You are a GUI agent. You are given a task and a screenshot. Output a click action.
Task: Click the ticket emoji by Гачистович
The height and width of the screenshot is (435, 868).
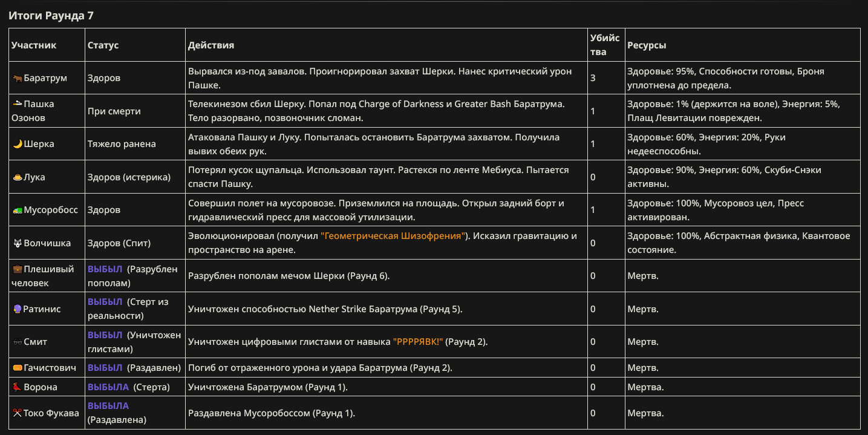coord(17,368)
